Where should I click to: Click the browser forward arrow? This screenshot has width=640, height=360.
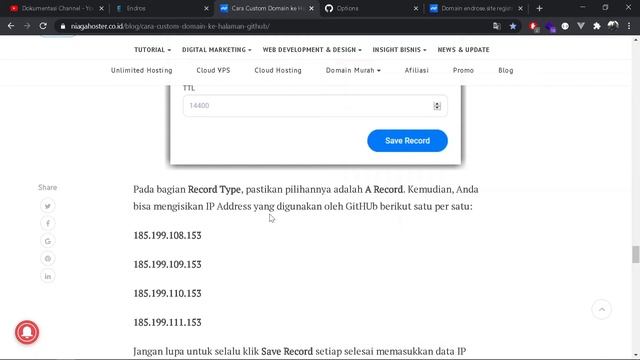[27, 26]
